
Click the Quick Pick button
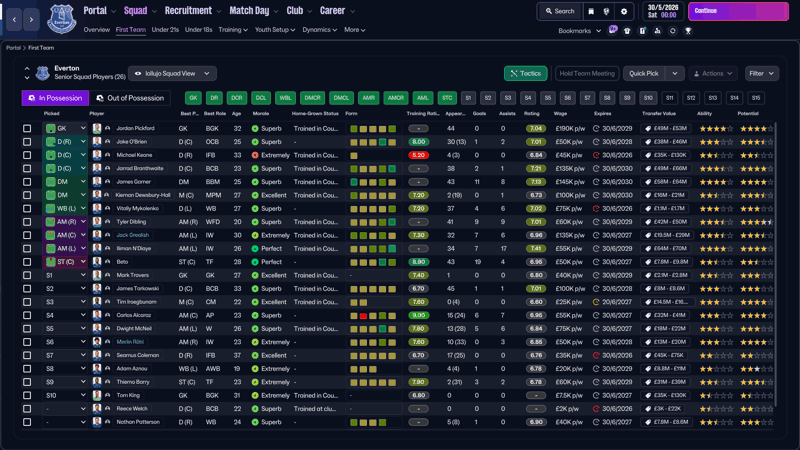click(644, 73)
